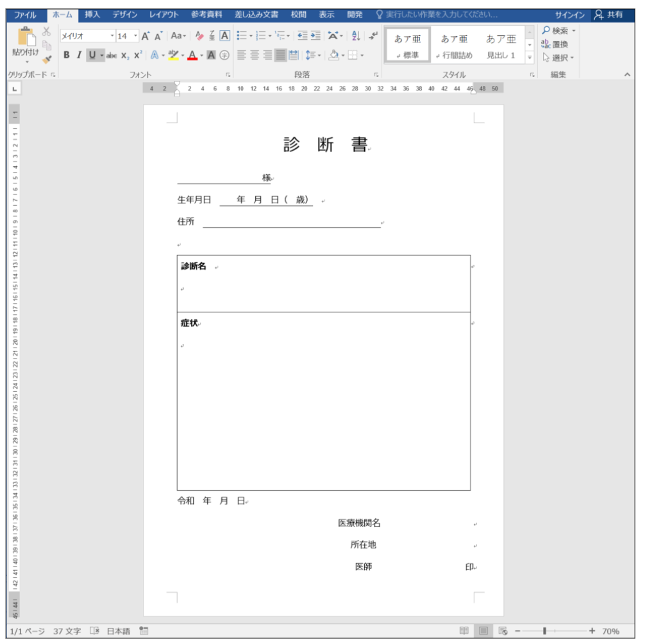The height and width of the screenshot is (644, 645).
Task: Toggle bold formatting
Action: 67,56
